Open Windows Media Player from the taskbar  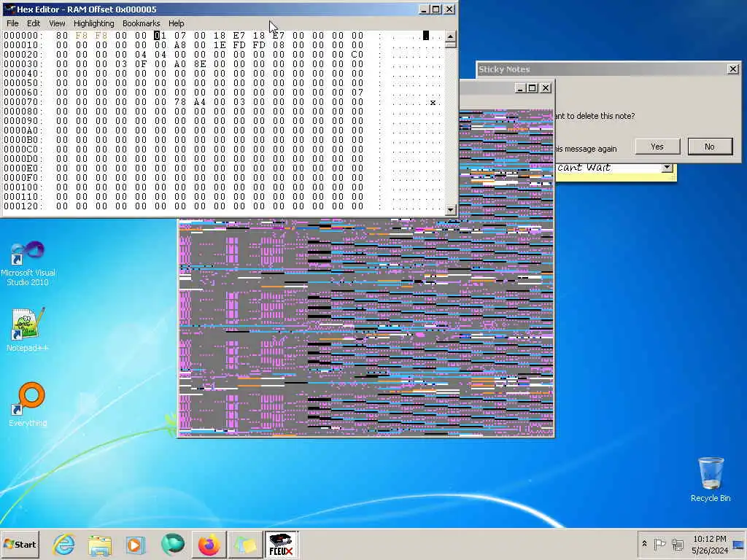pyautogui.click(x=135, y=544)
